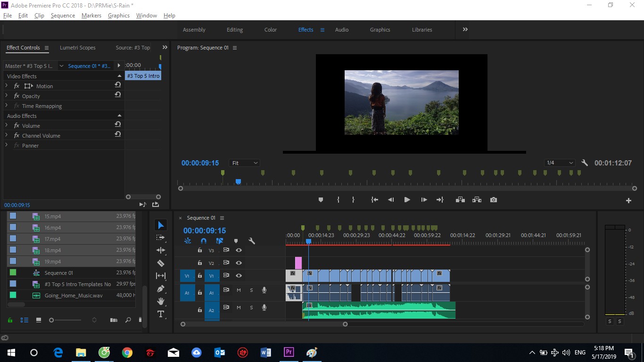Select the Razor tool
The height and width of the screenshot is (362, 644).
(x=161, y=263)
